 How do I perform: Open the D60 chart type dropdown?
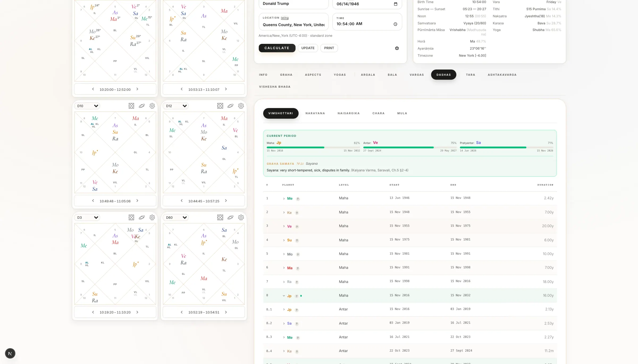[x=176, y=217]
